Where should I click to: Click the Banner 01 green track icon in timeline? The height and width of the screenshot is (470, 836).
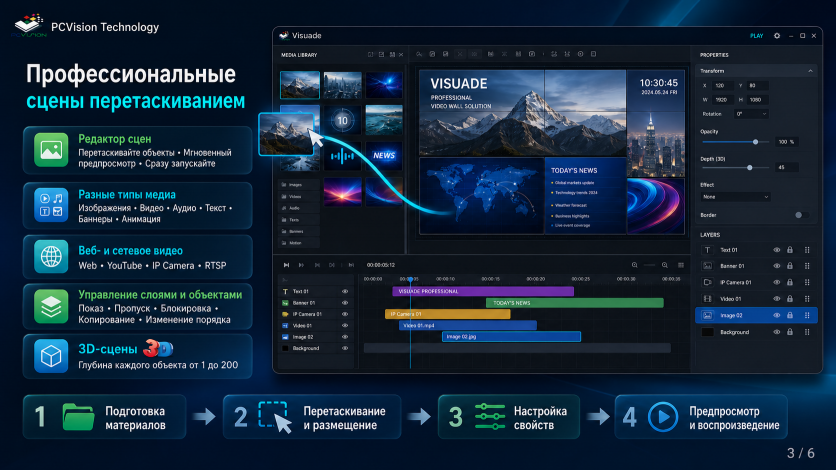[285, 303]
